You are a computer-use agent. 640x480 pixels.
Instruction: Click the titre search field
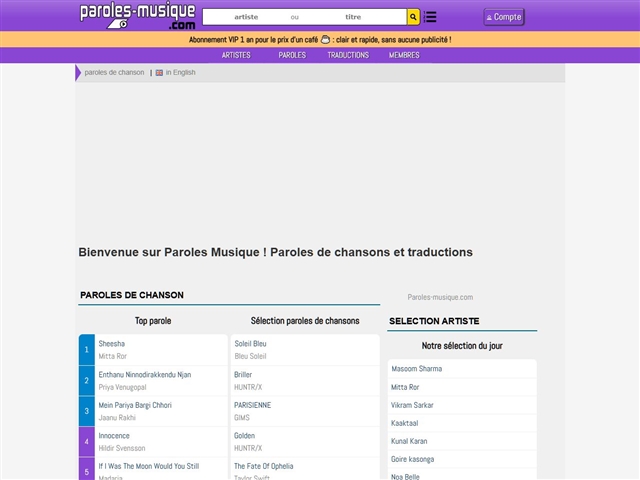[x=353, y=17]
